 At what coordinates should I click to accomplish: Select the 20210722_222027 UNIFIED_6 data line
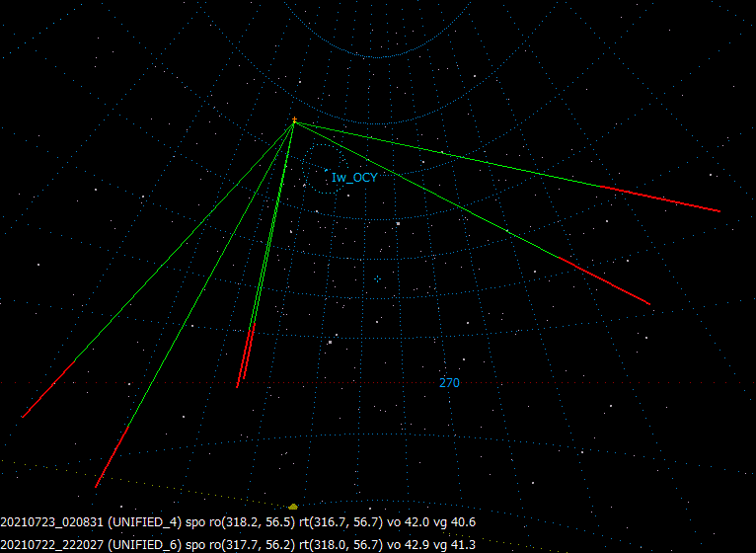point(238,545)
